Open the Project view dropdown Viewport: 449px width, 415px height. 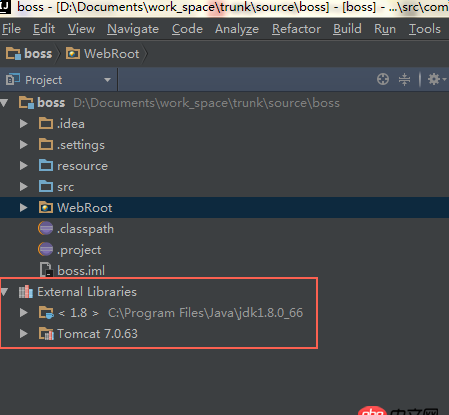tap(107, 80)
